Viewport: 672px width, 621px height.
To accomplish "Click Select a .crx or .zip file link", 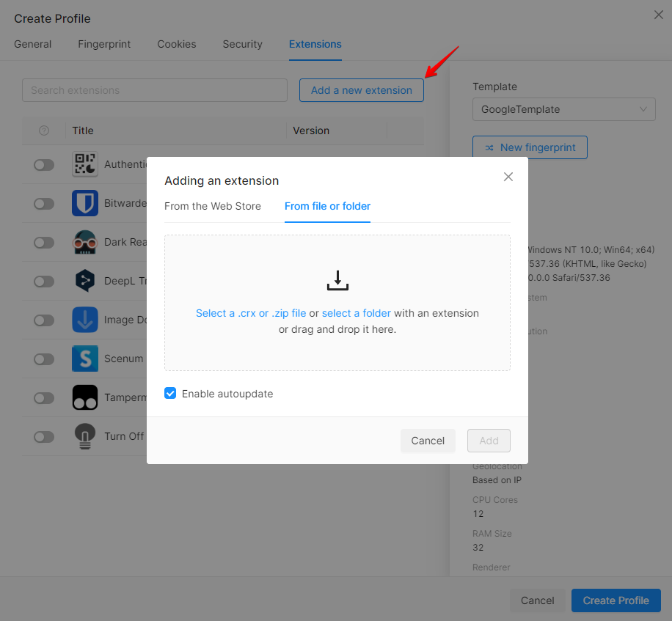I will pyautogui.click(x=251, y=313).
